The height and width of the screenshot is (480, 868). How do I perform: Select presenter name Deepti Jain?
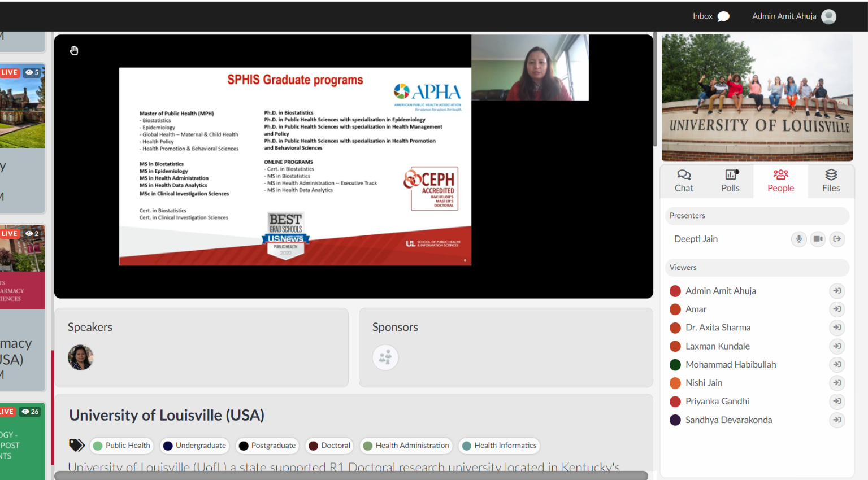pos(696,239)
